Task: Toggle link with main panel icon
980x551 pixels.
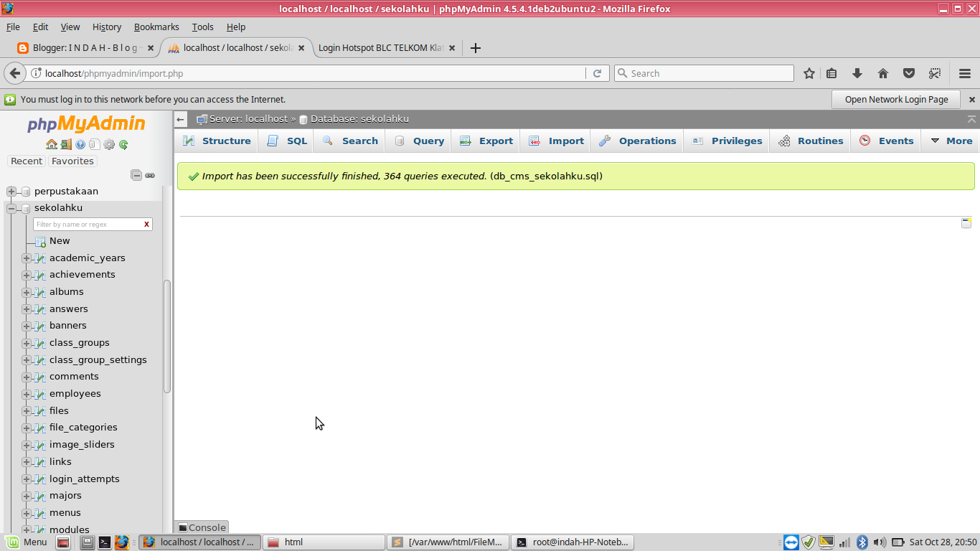Action: (150, 175)
